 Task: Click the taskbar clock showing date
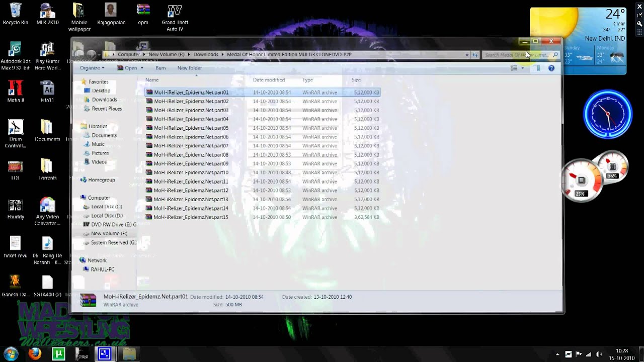623,354
